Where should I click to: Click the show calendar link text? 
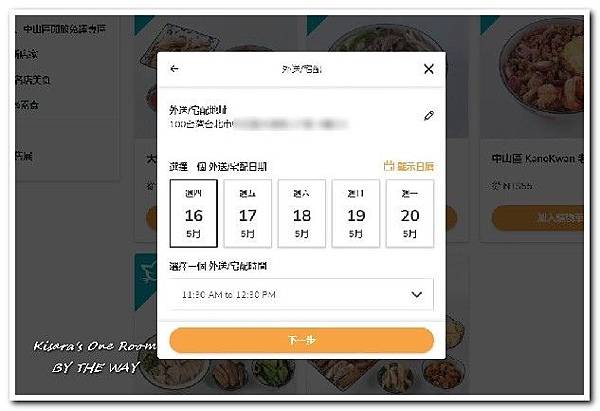point(415,166)
